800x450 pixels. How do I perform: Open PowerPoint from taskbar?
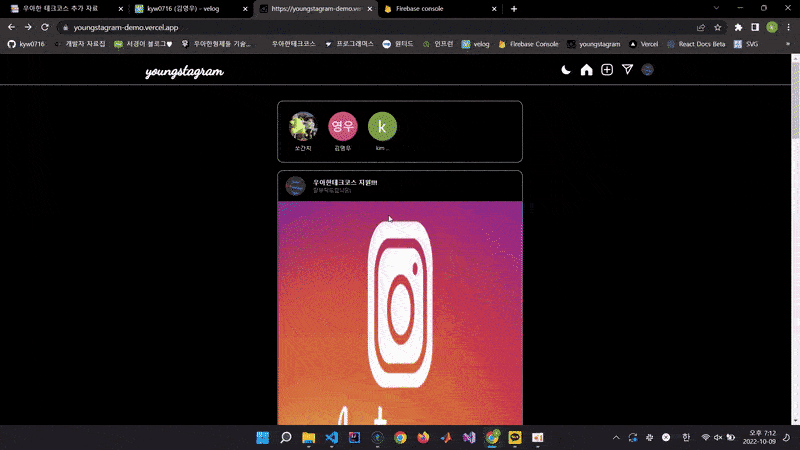[538, 437]
